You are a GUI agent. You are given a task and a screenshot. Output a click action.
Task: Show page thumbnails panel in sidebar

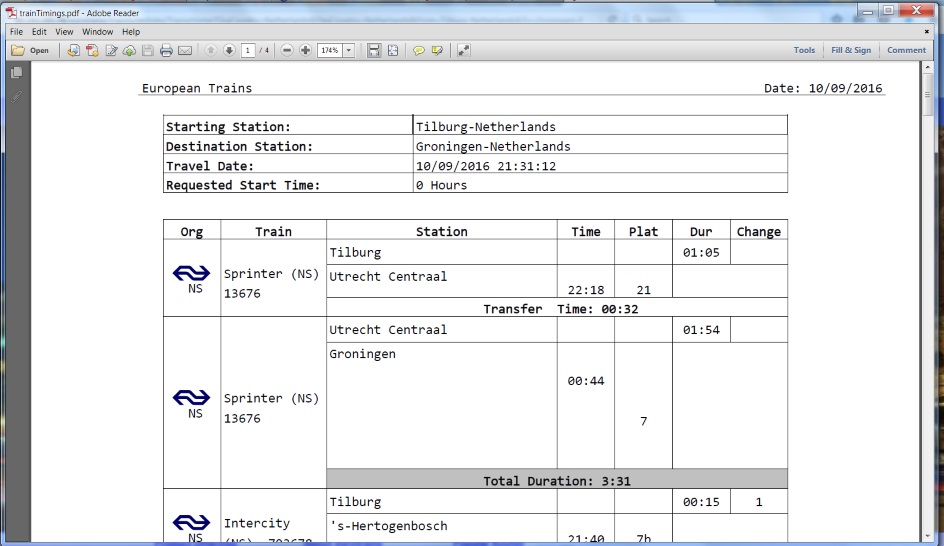(x=17, y=73)
